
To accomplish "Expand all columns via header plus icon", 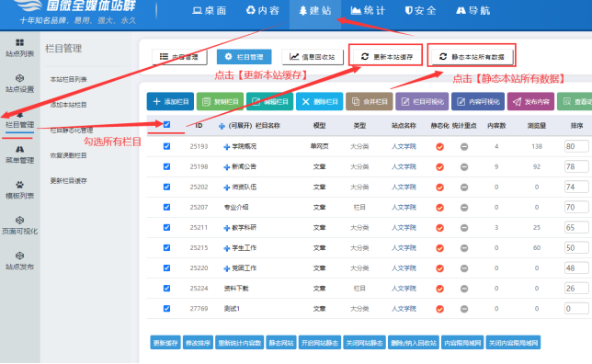I will (x=222, y=126).
